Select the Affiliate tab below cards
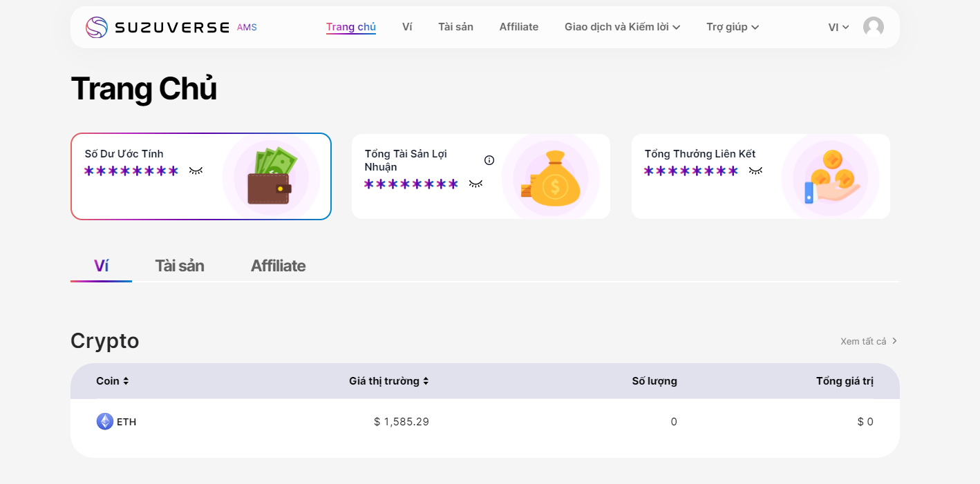Screen dimensions: 980x484 [278, 266]
